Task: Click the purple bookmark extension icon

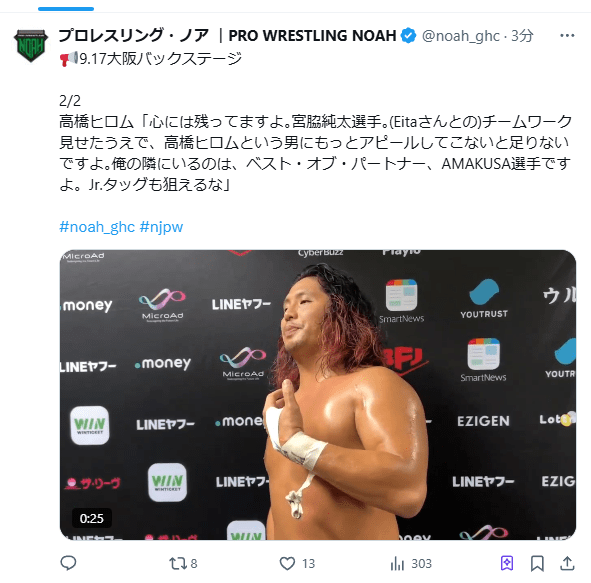Action: pos(507,563)
